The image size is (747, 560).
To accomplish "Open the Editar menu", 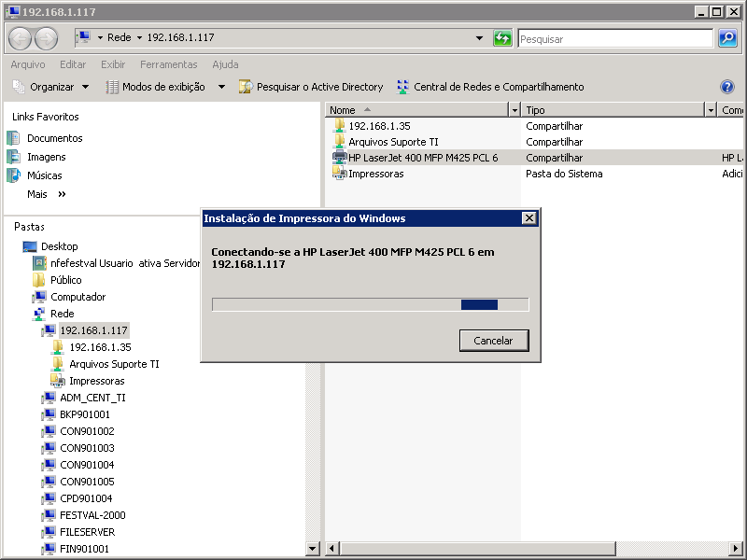I will click(x=73, y=64).
